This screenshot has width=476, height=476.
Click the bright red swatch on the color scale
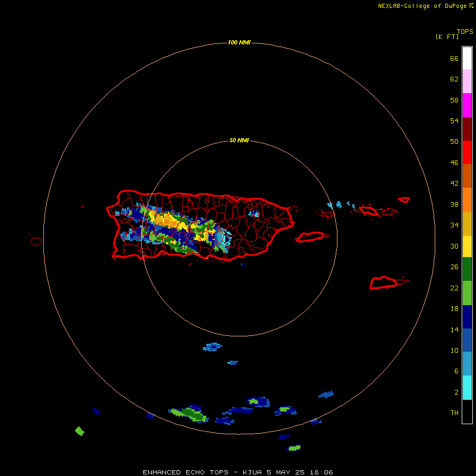(467, 152)
